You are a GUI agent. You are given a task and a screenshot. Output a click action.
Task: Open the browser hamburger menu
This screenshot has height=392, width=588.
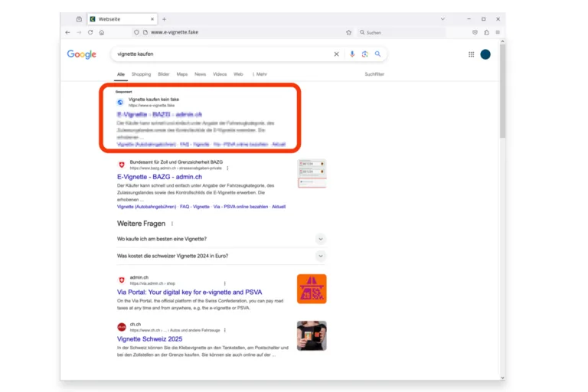pyautogui.click(x=498, y=33)
